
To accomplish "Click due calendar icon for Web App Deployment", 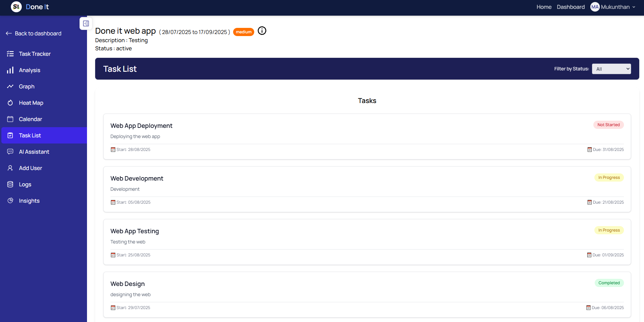I will [590, 150].
